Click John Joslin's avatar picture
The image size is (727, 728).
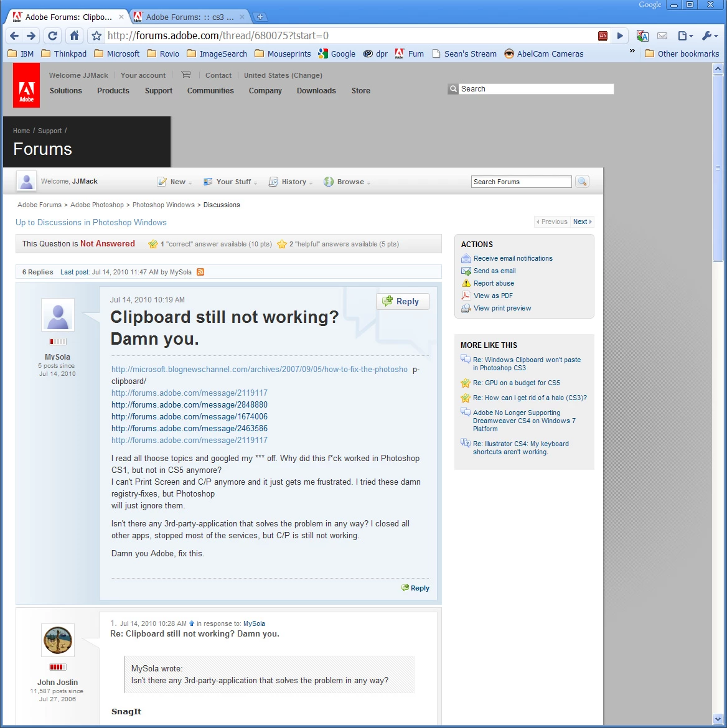[x=58, y=640]
